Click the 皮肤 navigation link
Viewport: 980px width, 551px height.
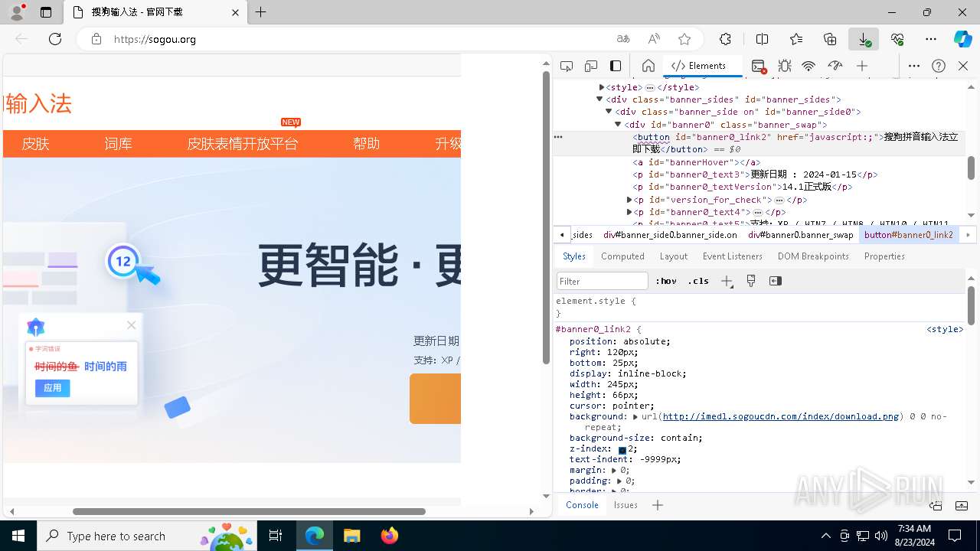click(35, 144)
